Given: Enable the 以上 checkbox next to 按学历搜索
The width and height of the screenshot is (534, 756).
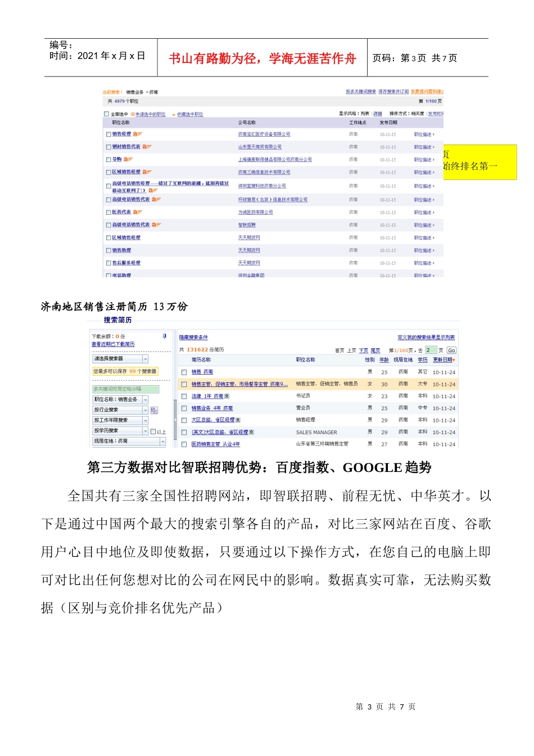Looking at the screenshot, I should click(153, 431).
